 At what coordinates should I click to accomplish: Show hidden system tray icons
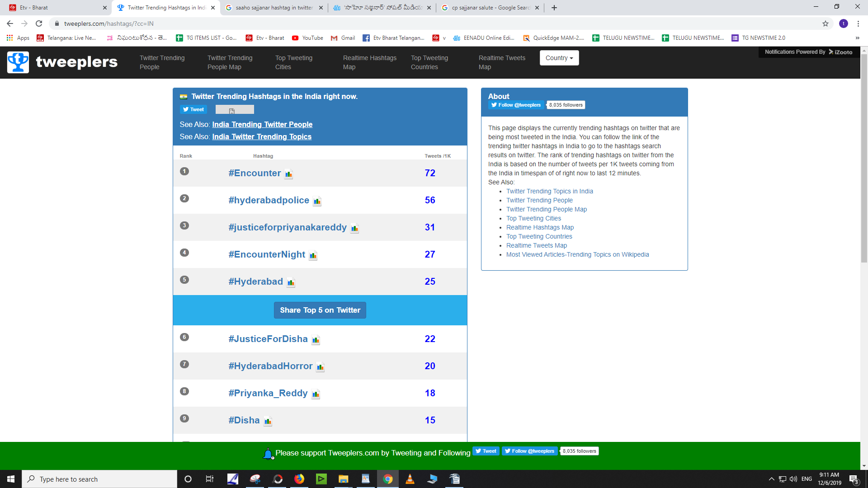pos(772,479)
